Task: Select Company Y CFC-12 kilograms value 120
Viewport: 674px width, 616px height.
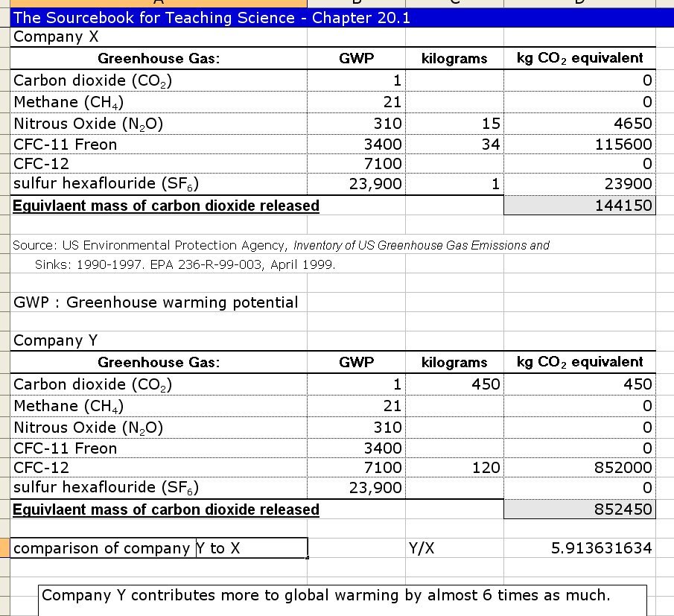Action: pyautogui.click(x=454, y=468)
